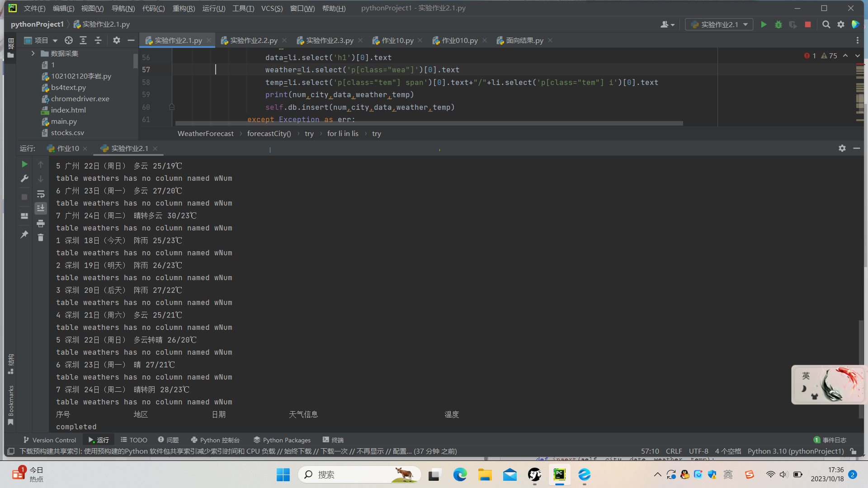Open the Python Packages tool window
The height and width of the screenshot is (488, 868).
tap(282, 440)
